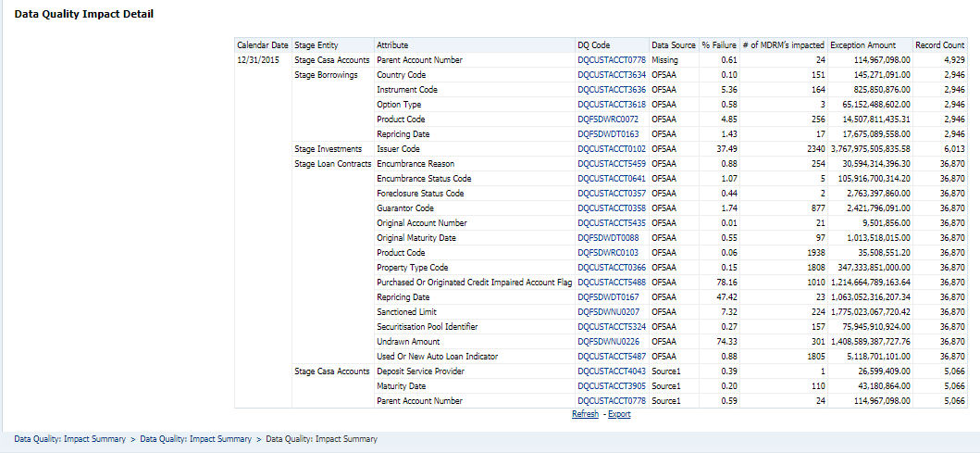Open DQ code DQCUSTACCT0778 with Missing data source
This screenshot has width=980, height=453.
[612, 60]
